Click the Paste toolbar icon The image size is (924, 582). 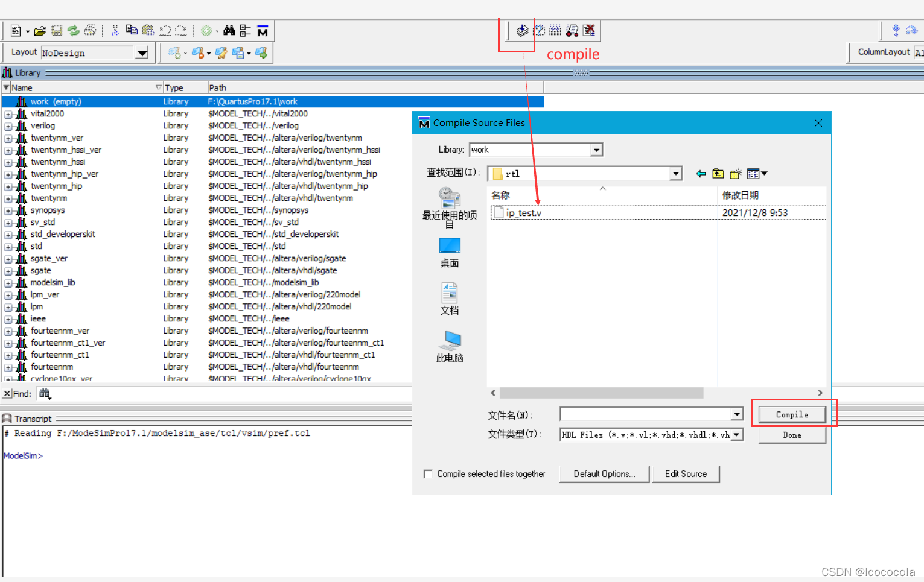point(148,31)
